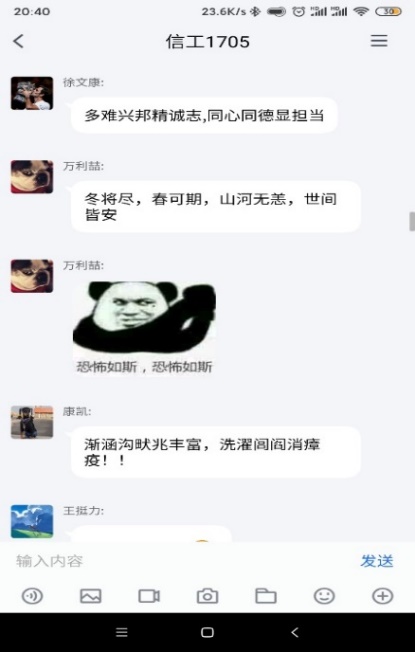Open the panda meme sticker image
This screenshot has width=415, height=652.
pos(144,328)
